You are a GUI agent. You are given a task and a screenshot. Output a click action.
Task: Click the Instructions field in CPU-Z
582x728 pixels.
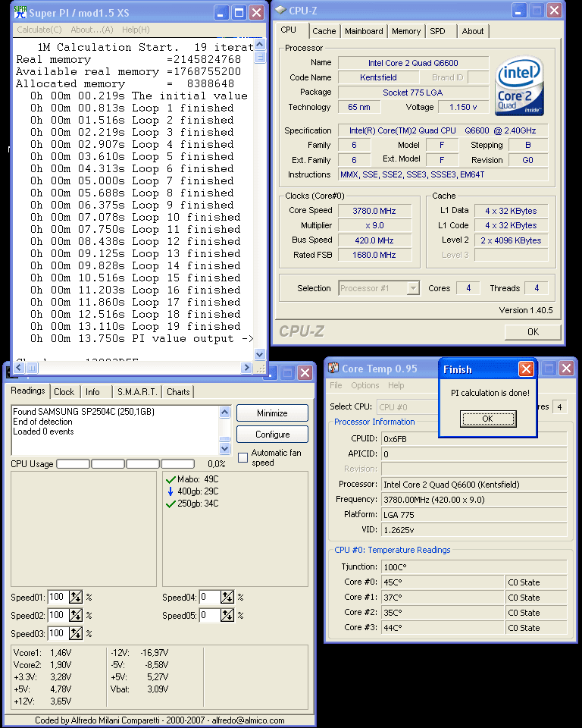(x=443, y=174)
